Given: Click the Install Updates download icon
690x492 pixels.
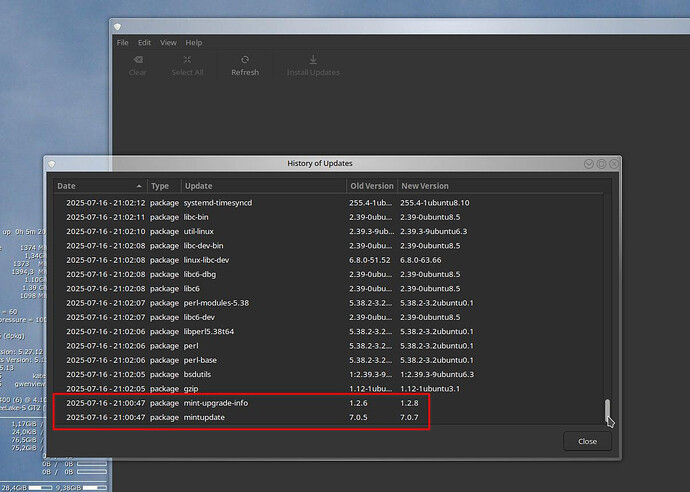Looking at the screenshot, I should pyautogui.click(x=313, y=60).
